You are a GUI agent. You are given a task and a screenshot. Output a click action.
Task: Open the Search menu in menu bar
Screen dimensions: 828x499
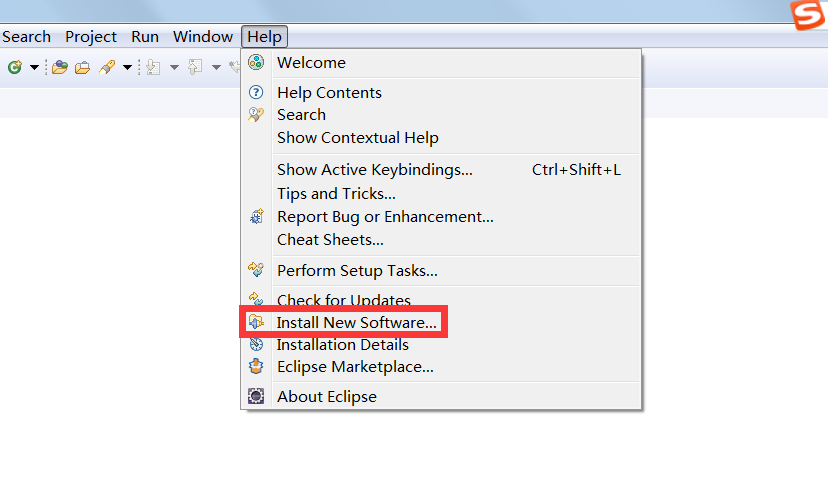pos(26,36)
